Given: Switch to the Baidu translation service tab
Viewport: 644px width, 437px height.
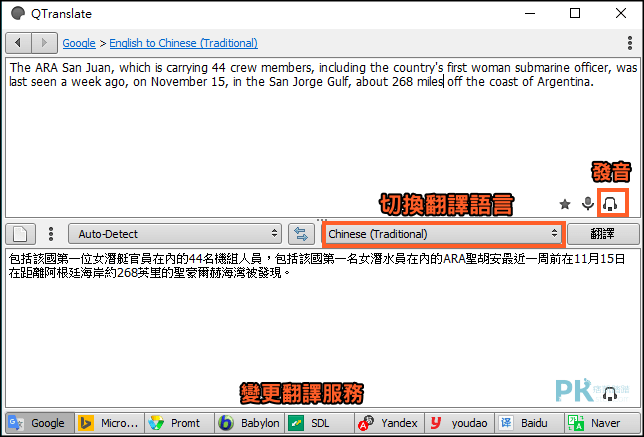Looking at the screenshot, I should [529, 423].
